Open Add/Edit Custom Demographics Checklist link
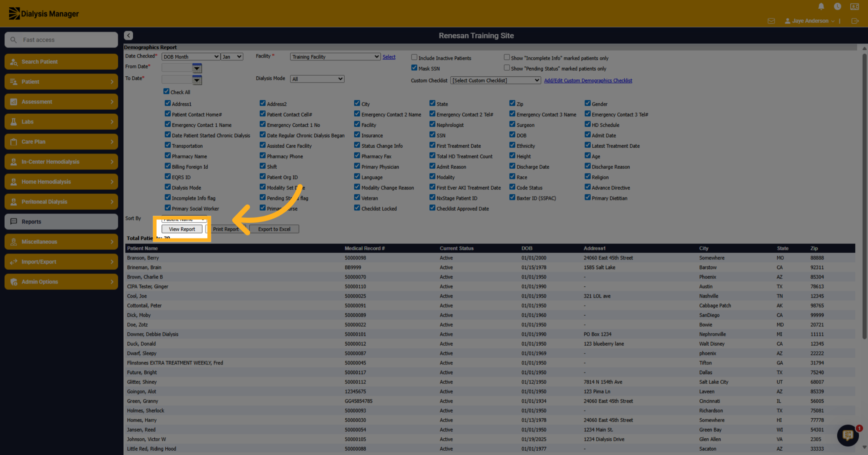This screenshot has height=455, width=868. click(588, 80)
